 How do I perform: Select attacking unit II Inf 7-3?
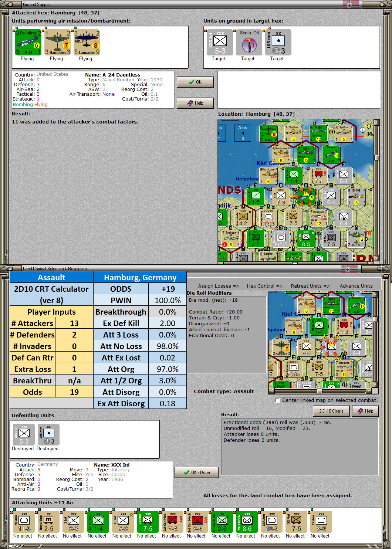click(x=123, y=522)
